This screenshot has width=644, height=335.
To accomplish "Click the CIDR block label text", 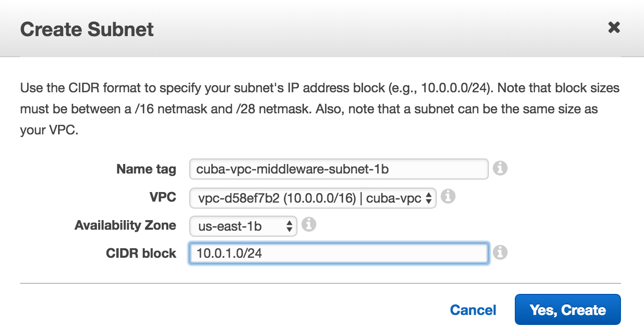I will coord(141,253).
